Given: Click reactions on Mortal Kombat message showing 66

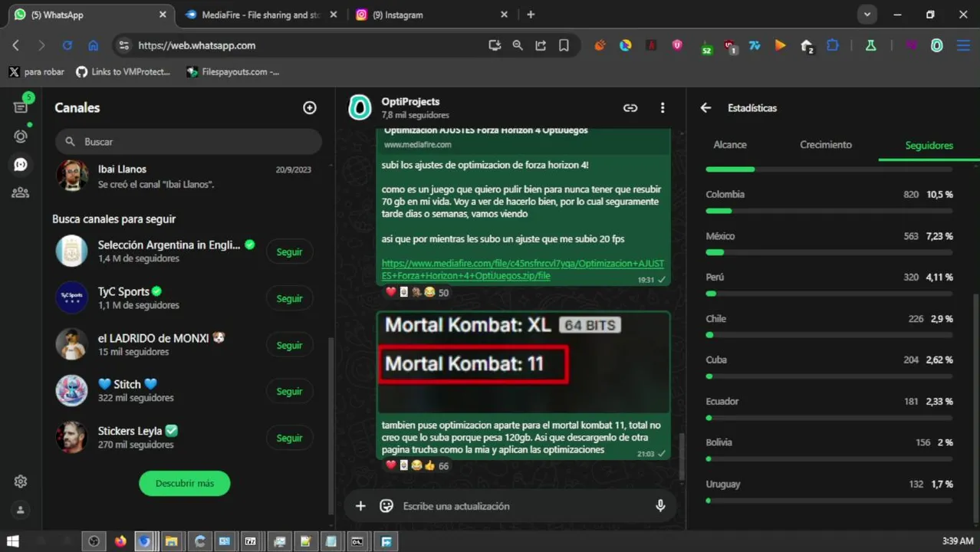Looking at the screenshot, I should [417, 465].
